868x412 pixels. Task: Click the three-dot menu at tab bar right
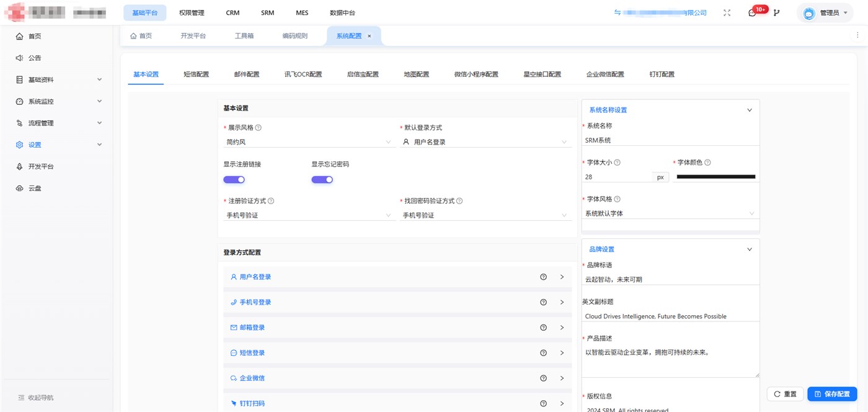(857, 35)
